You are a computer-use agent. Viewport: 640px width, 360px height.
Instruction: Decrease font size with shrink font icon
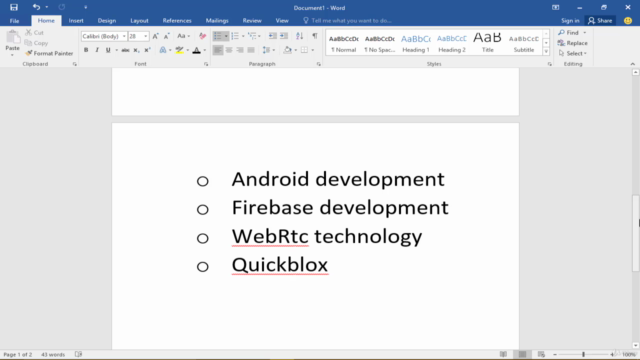coord(167,36)
